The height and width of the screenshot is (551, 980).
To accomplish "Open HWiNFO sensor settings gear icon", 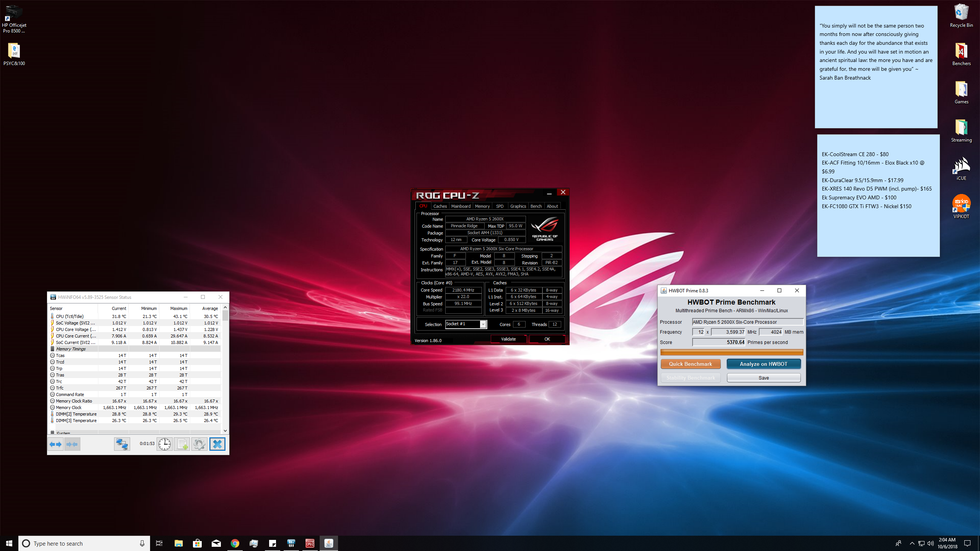I will (x=199, y=444).
